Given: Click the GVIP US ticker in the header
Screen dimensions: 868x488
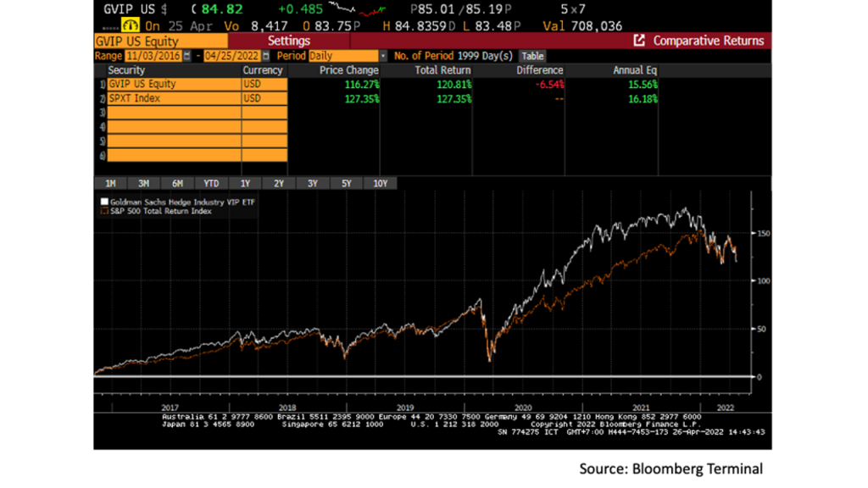Looking at the screenshot, I should click(131, 8).
